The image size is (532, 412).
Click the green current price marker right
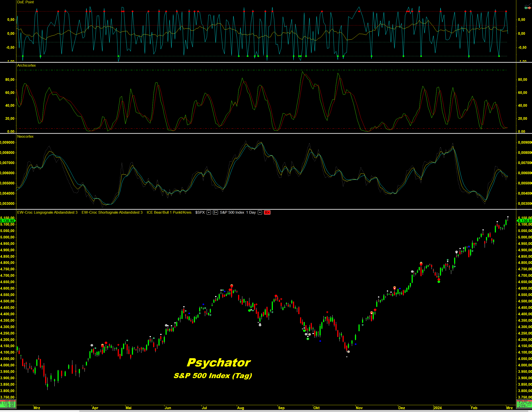pyautogui.click(x=524, y=221)
